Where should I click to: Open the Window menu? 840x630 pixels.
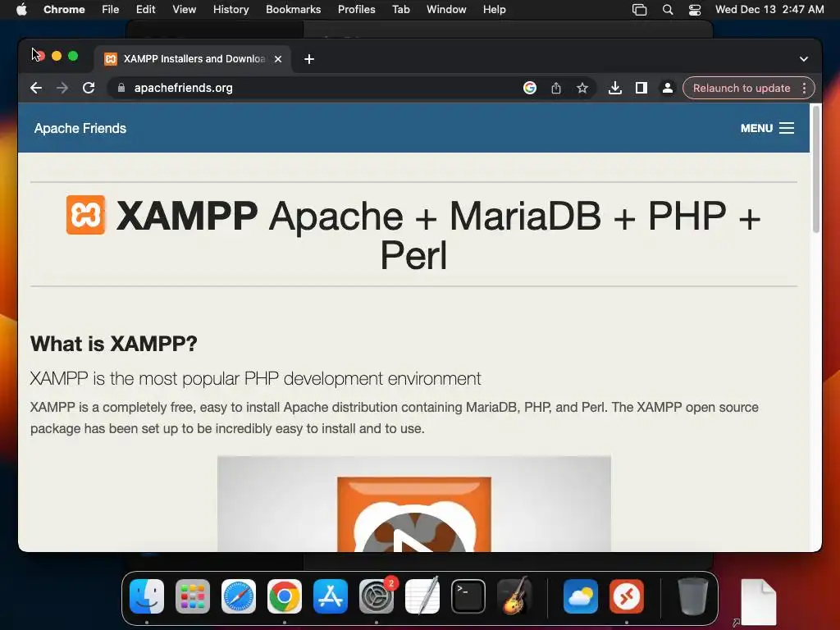point(446,10)
